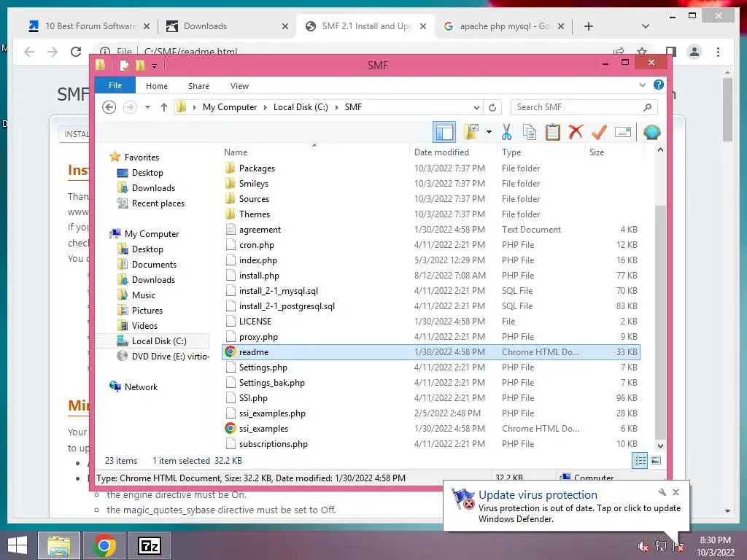Open dropdown arrow after My Computer breadcrumb
The width and height of the screenshot is (747, 560).
point(266,107)
